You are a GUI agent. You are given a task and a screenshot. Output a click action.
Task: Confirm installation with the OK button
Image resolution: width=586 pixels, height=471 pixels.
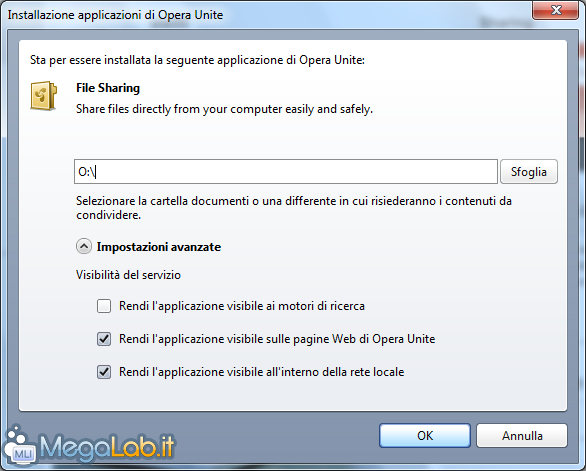pyautogui.click(x=425, y=435)
